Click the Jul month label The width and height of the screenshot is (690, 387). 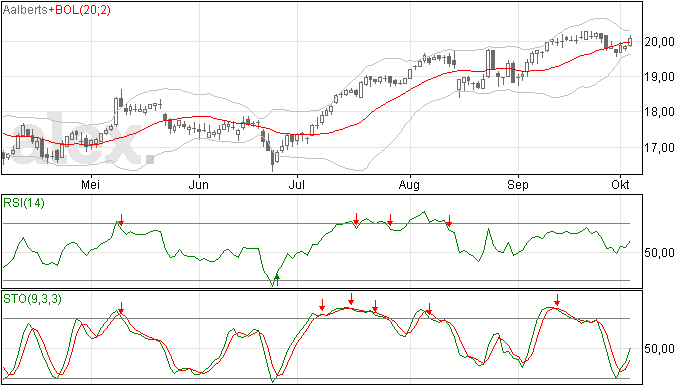(x=297, y=184)
